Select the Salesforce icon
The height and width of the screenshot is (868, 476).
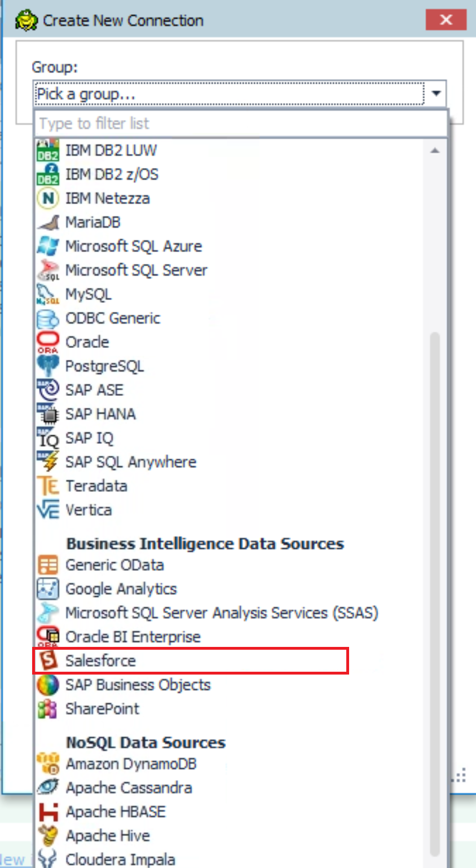pos(47,660)
